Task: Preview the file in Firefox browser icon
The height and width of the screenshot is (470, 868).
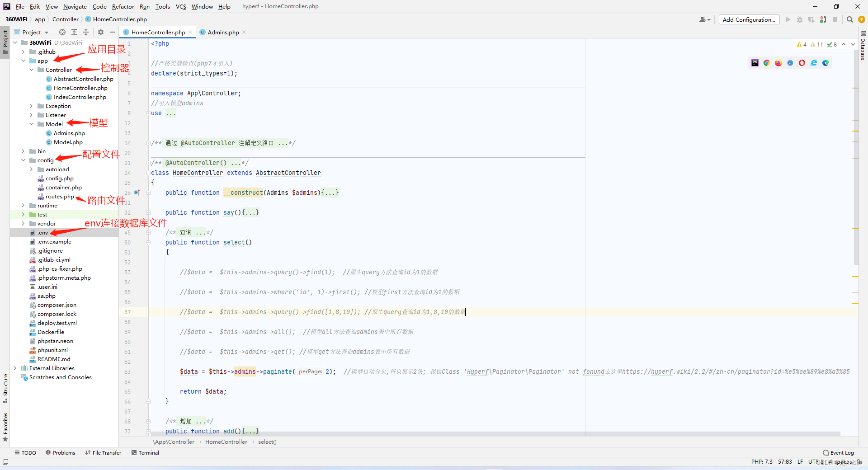Action: (x=778, y=63)
